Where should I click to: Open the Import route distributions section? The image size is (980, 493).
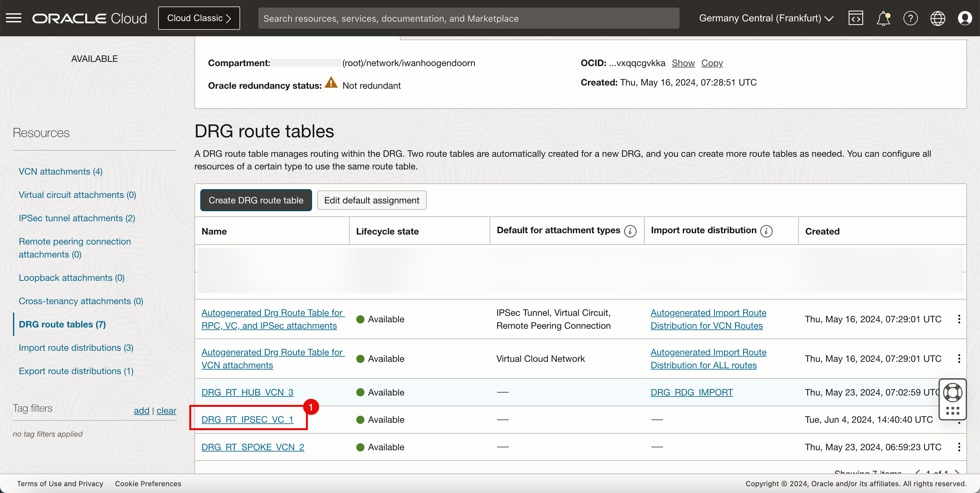tap(76, 347)
